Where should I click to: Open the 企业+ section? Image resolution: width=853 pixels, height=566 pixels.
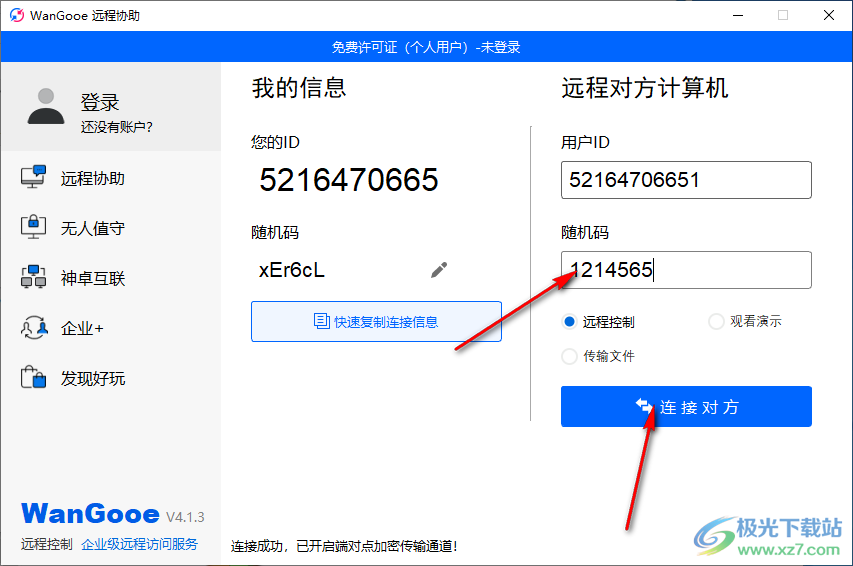(82, 329)
